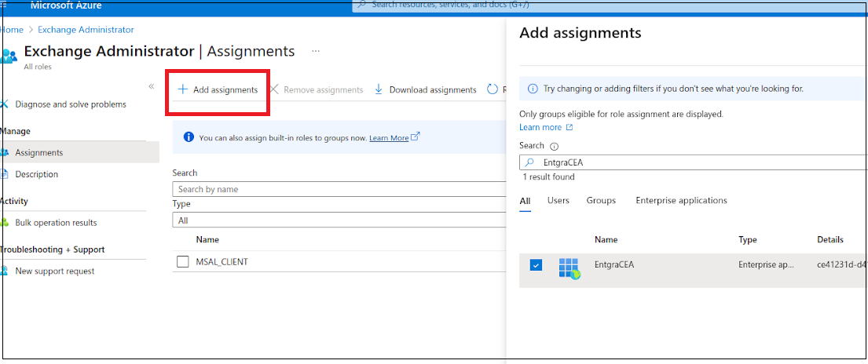Viewport: 868px width, 364px height.
Task: Open Bulk operation results
Action: click(56, 223)
